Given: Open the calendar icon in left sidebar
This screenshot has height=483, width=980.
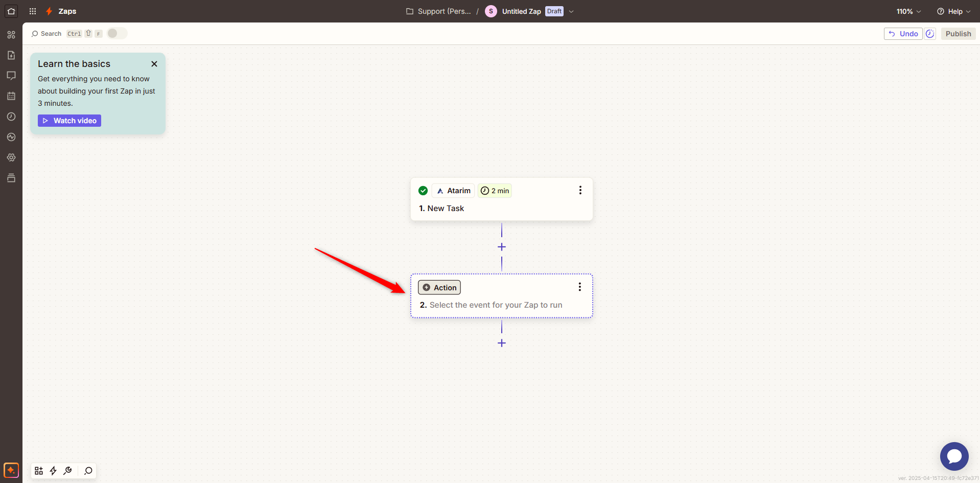Looking at the screenshot, I should 11,96.
